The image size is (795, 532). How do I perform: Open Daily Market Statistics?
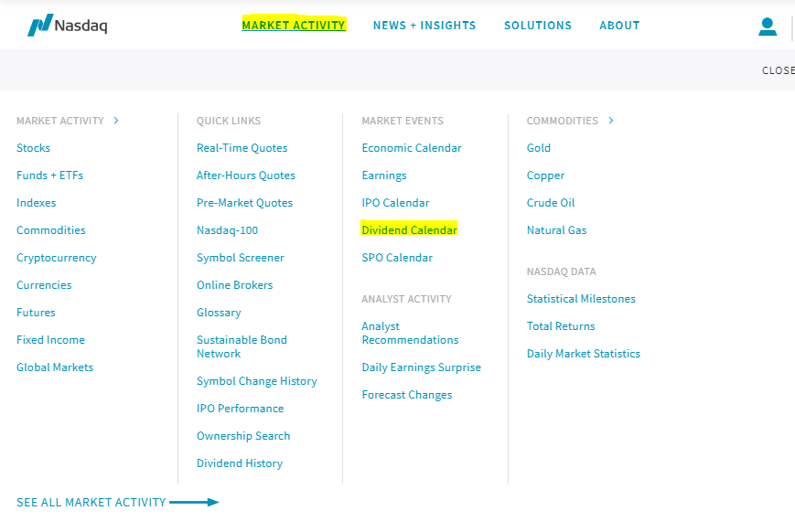point(583,354)
